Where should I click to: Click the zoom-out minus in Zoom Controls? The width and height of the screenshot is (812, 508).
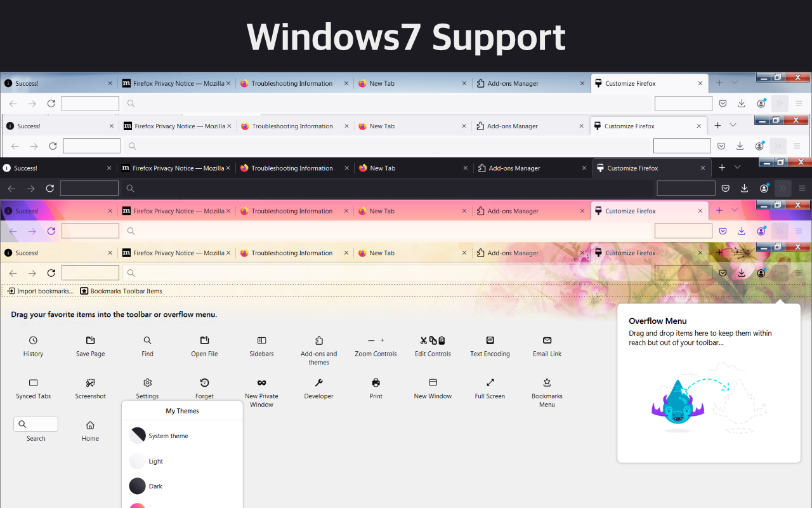pyautogui.click(x=371, y=340)
